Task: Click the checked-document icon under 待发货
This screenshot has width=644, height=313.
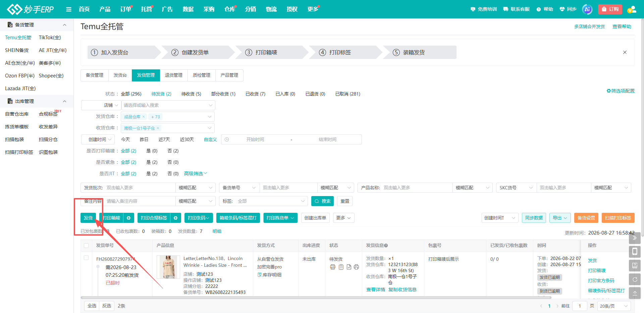Action: pyautogui.click(x=349, y=267)
